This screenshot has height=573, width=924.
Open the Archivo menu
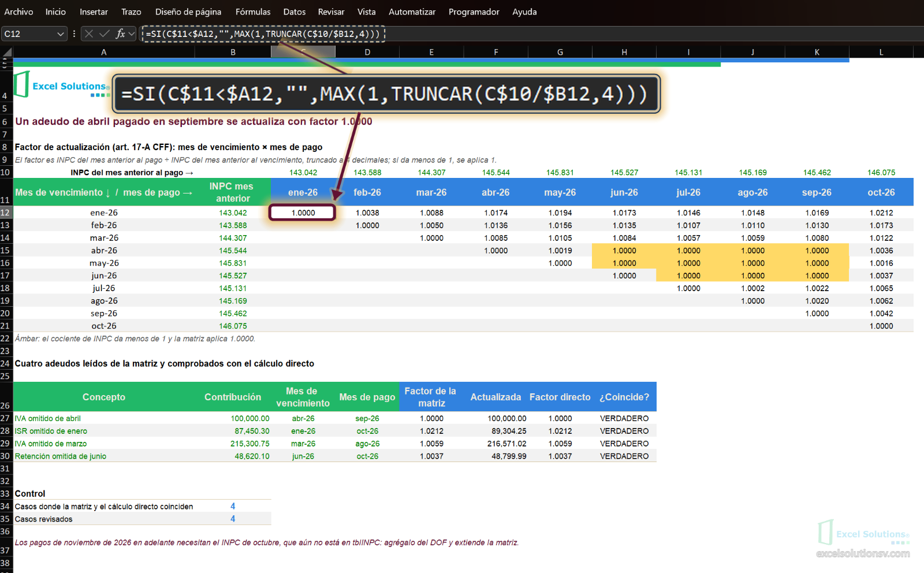click(x=18, y=12)
